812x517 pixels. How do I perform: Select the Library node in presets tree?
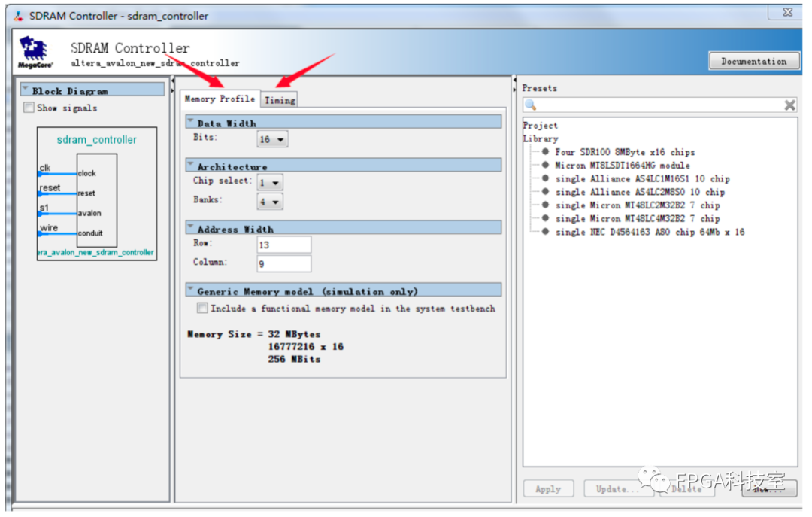coord(540,139)
